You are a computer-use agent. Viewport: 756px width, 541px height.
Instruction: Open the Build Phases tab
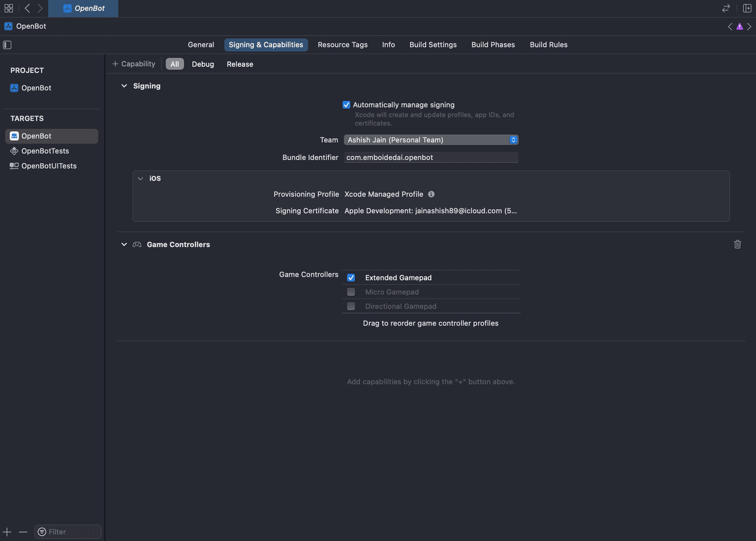[493, 45]
